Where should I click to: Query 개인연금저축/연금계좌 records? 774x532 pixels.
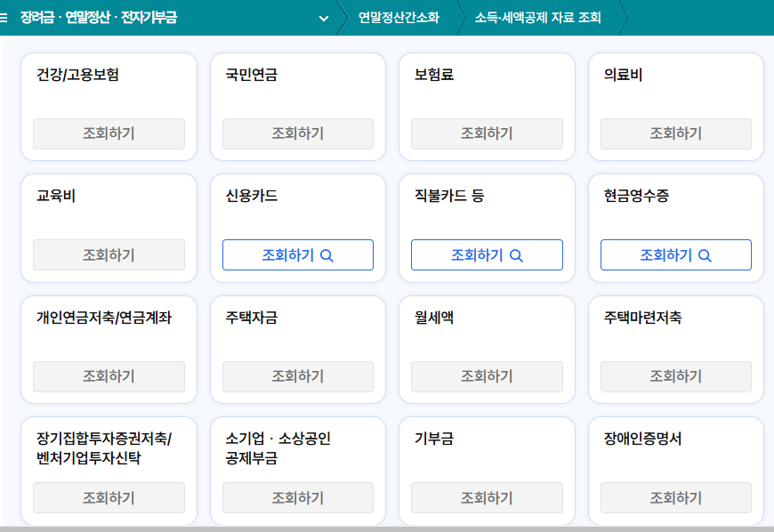tap(109, 376)
